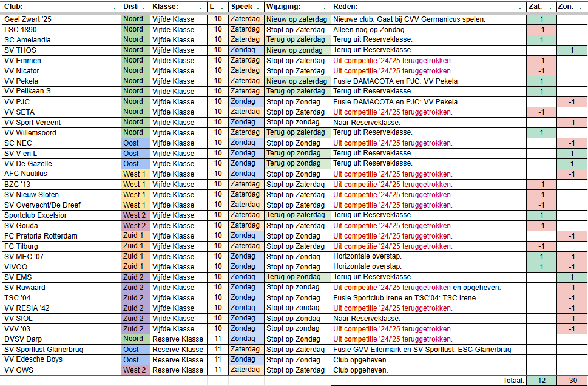Select the FC Tilburg cell
Screen dimensions: 588x386
[x=61, y=246]
